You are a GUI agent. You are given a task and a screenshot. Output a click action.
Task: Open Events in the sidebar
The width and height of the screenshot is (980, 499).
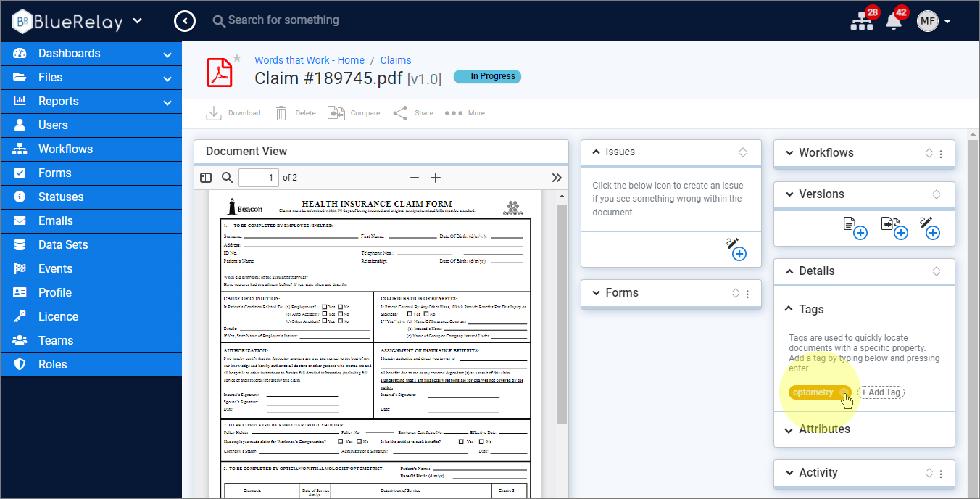91,269
